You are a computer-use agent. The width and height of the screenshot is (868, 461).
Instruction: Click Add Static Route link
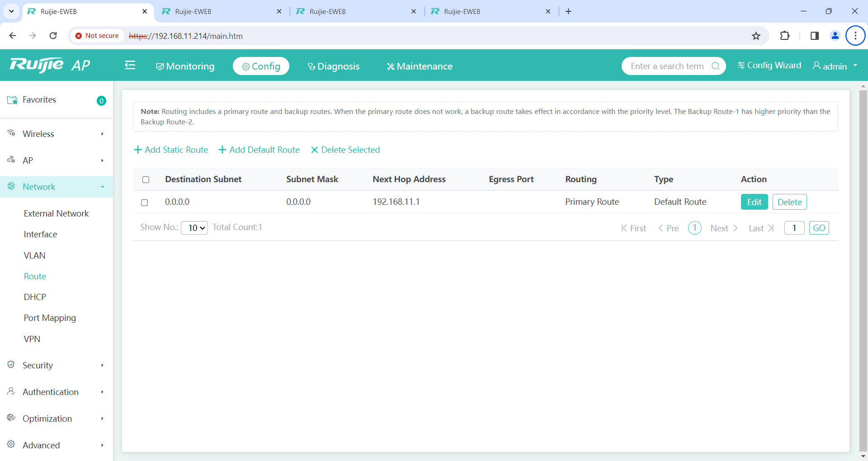[x=171, y=150]
